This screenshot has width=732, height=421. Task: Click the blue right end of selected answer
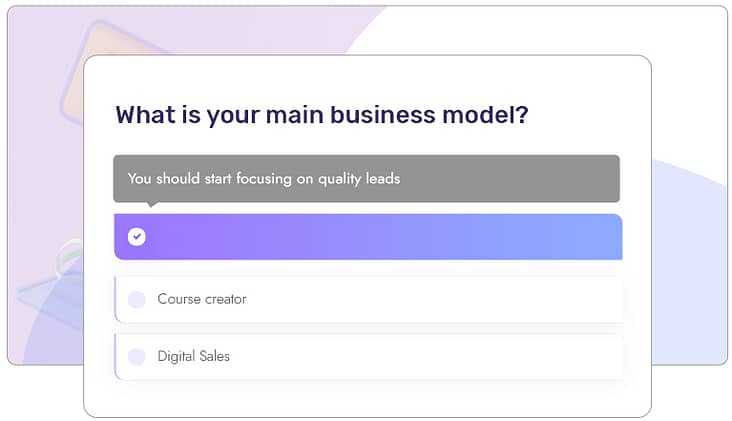pyautogui.click(x=598, y=237)
